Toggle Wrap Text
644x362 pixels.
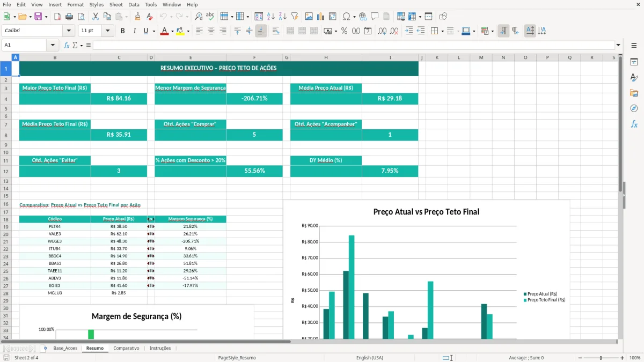(276, 31)
